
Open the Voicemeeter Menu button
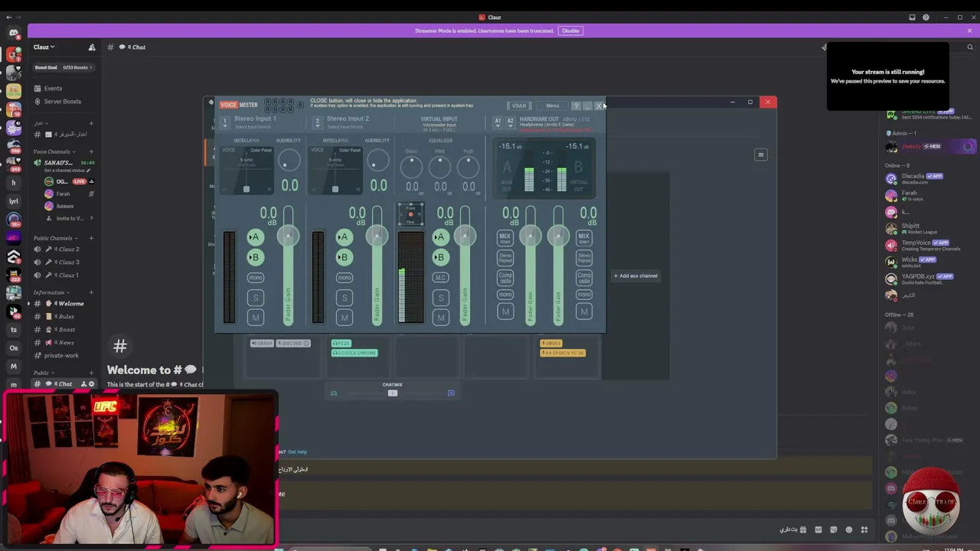tap(552, 106)
